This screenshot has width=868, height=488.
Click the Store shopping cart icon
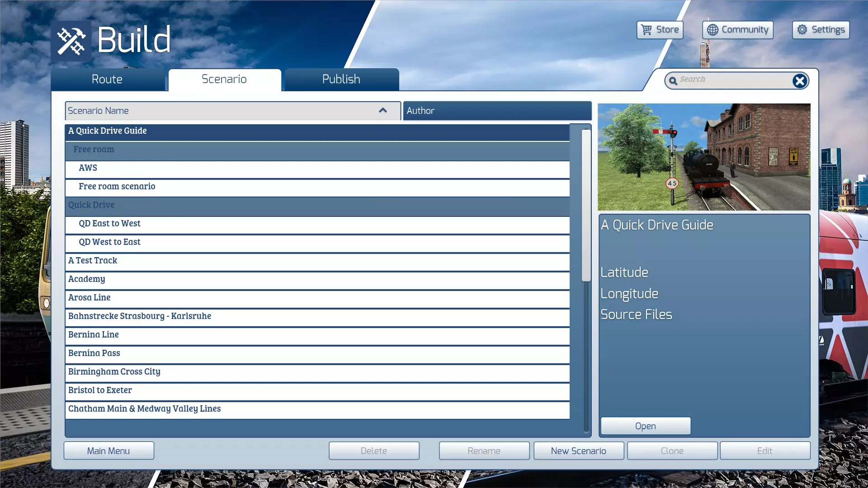click(x=646, y=30)
